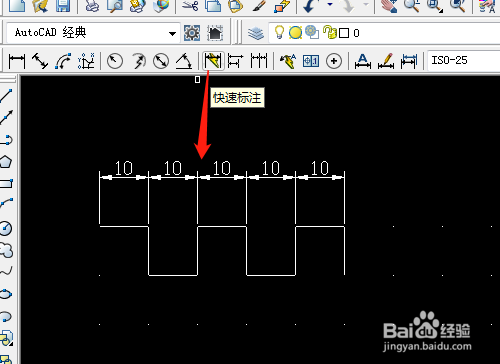Viewport: 500px width, 364px height.
Task: Select the Ellipse Arc tool
Action: (7, 316)
